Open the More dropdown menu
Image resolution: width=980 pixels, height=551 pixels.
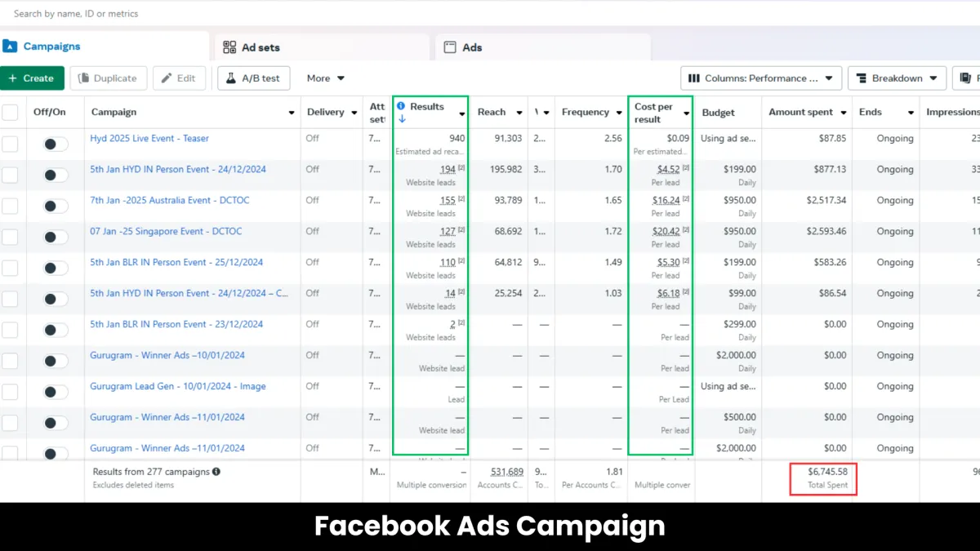click(326, 78)
